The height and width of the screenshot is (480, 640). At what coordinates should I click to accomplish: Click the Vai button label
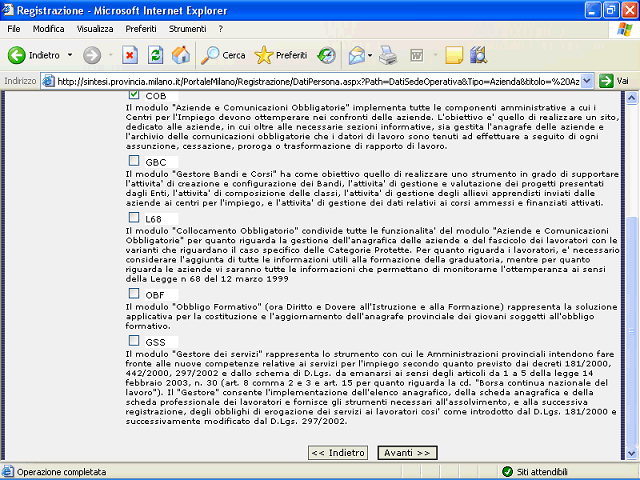coord(622,81)
